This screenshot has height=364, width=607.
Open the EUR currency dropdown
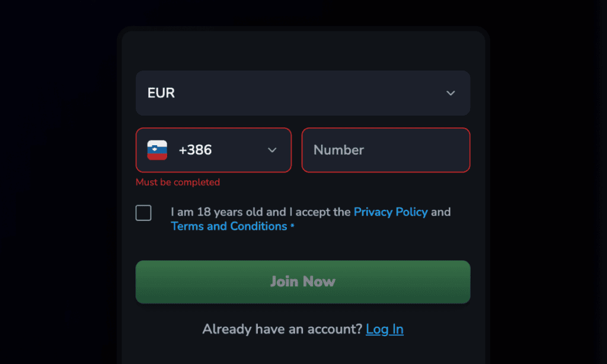coord(303,93)
